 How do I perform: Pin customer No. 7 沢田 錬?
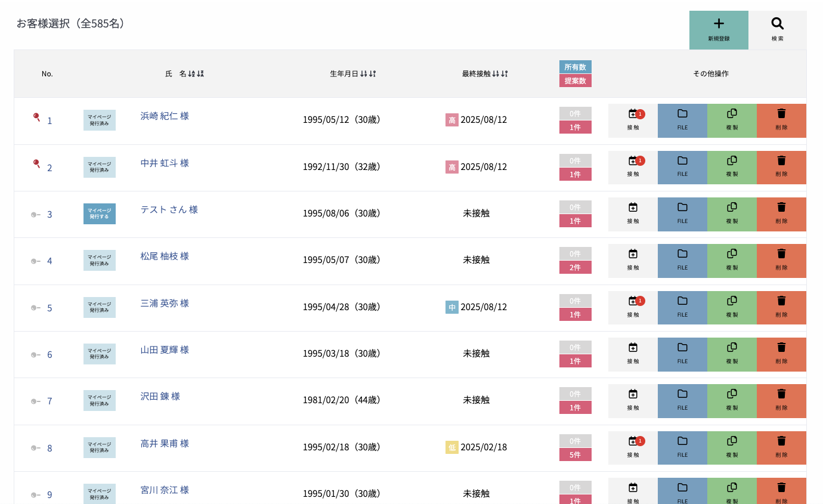[36, 401]
